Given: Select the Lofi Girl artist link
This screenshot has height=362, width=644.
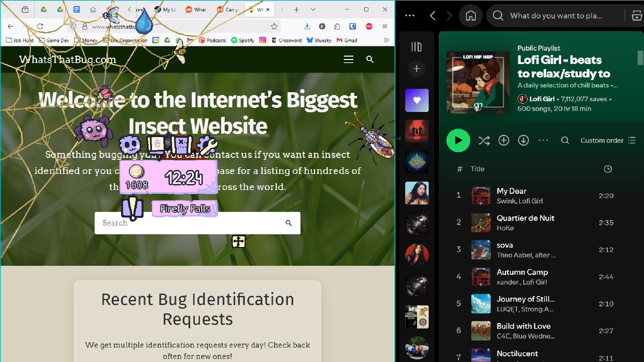Looking at the screenshot, I should point(542,99).
